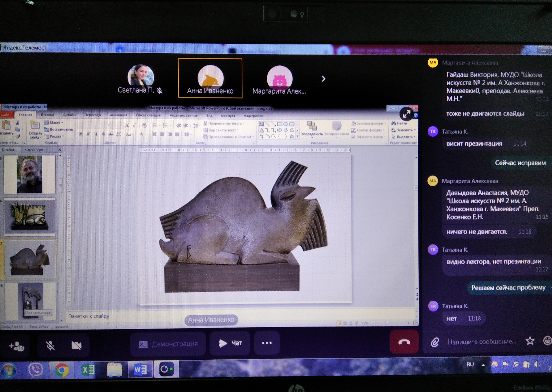
Task: Expand the shared screen to fullscreen
Action: tap(406, 114)
